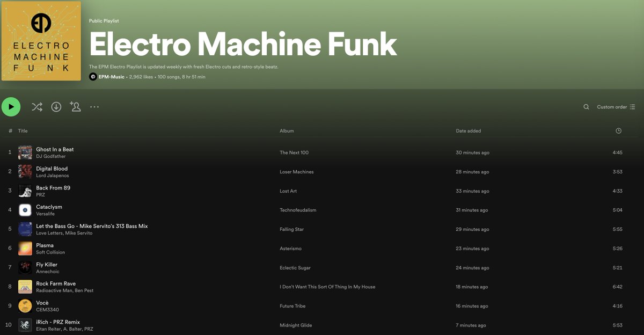The height and width of the screenshot is (335, 644).
Task: Click Vocè album thumbnail
Action: pos(25,306)
